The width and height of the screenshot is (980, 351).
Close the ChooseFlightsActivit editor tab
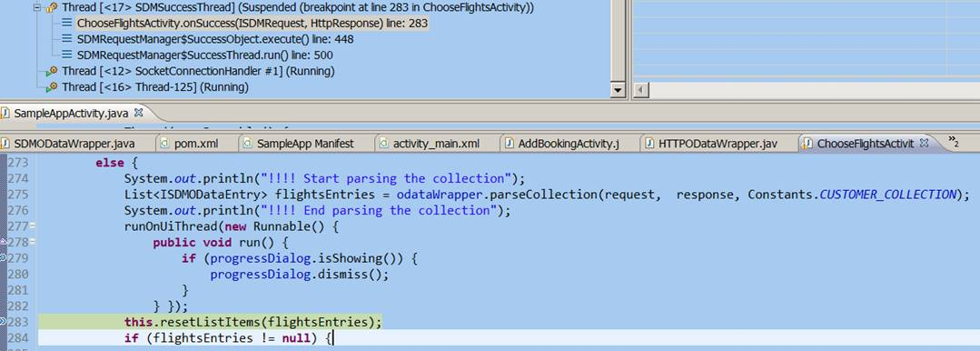(x=924, y=144)
